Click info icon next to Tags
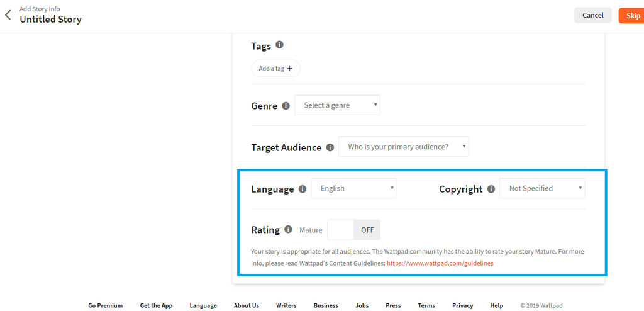The width and height of the screenshot is (644, 311). pyautogui.click(x=279, y=45)
